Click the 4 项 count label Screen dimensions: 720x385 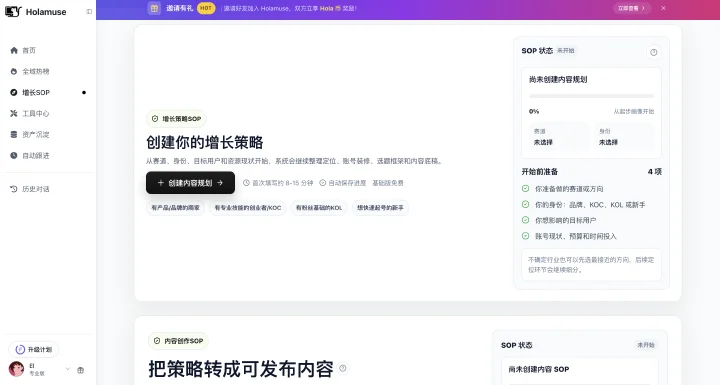(654, 172)
